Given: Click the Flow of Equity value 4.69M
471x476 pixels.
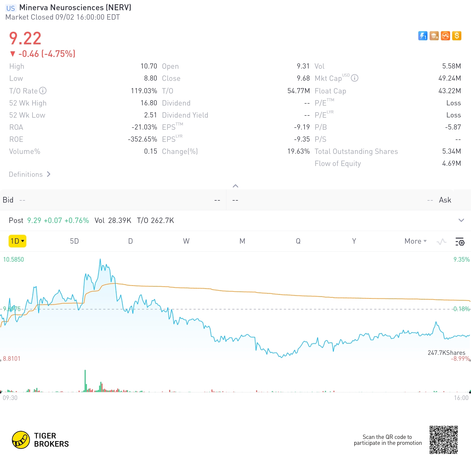Looking at the screenshot, I should 452,163.
